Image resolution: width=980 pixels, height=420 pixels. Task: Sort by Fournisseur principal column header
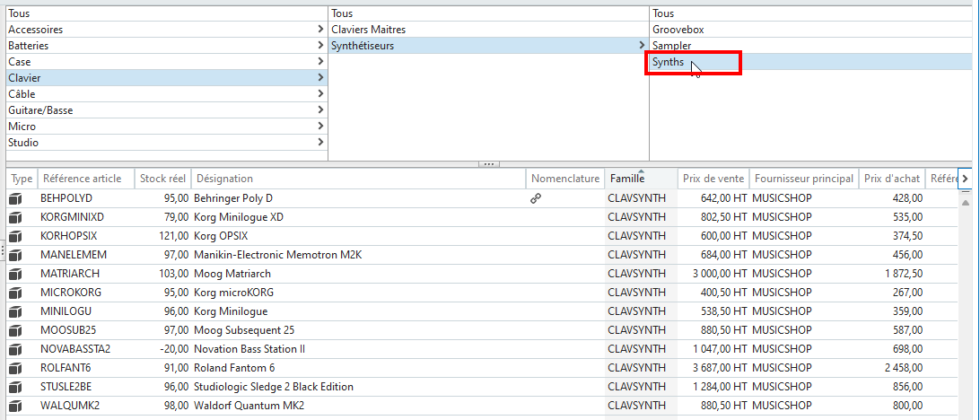coord(804,179)
